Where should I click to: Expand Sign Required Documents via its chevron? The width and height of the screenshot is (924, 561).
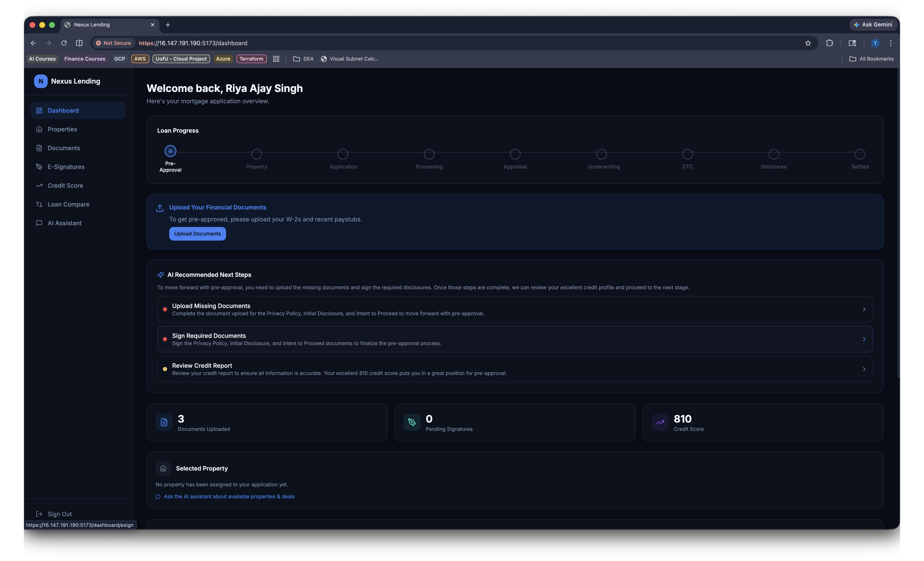point(864,339)
